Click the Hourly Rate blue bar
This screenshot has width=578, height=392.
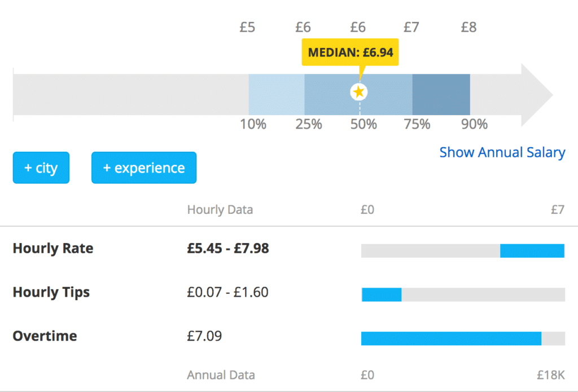(532, 251)
